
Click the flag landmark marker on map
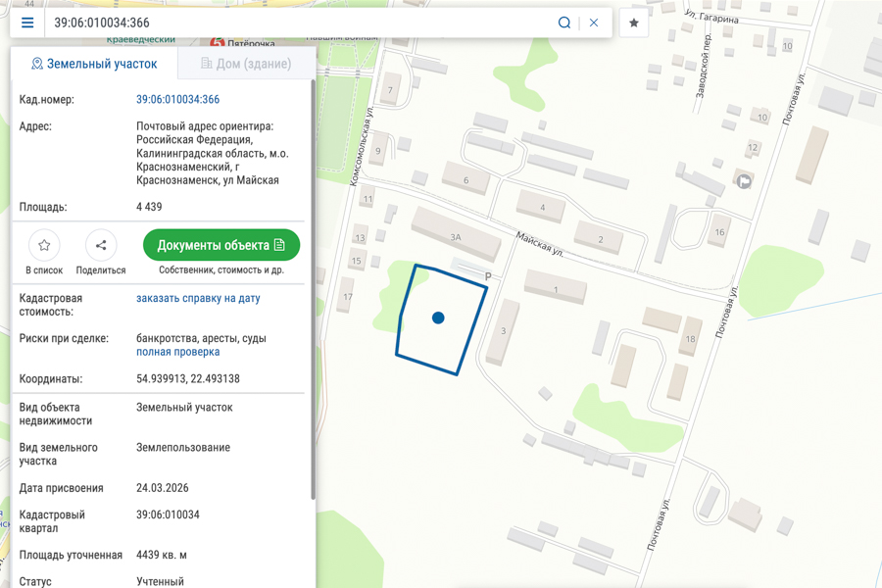(744, 181)
